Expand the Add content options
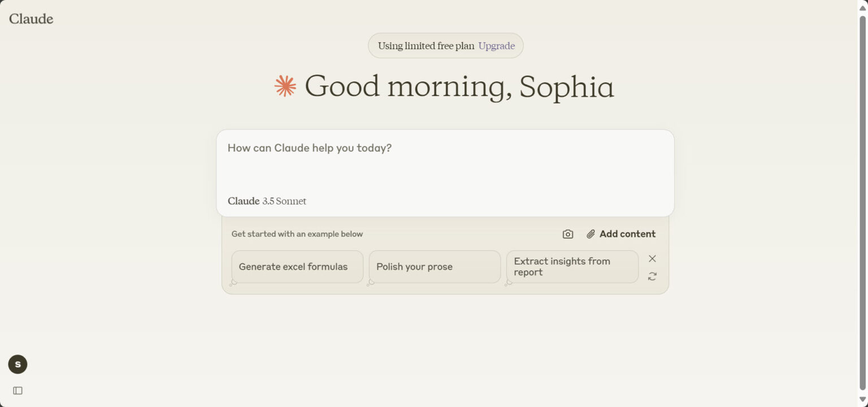 [x=627, y=233]
